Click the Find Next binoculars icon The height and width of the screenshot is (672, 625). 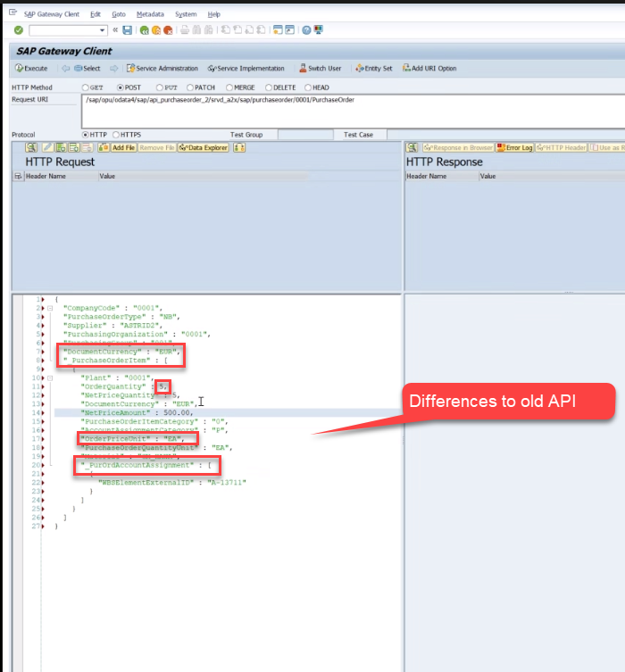209,30
